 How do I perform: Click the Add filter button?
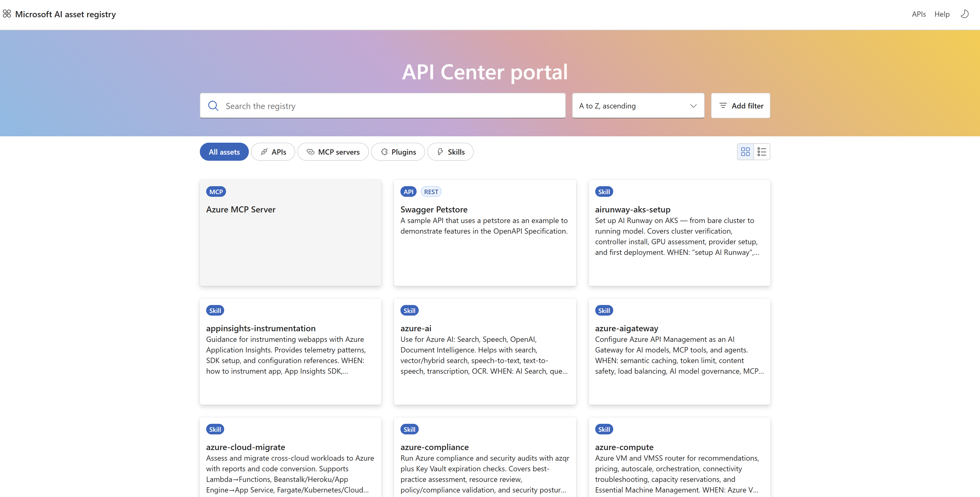coord(740,106)
